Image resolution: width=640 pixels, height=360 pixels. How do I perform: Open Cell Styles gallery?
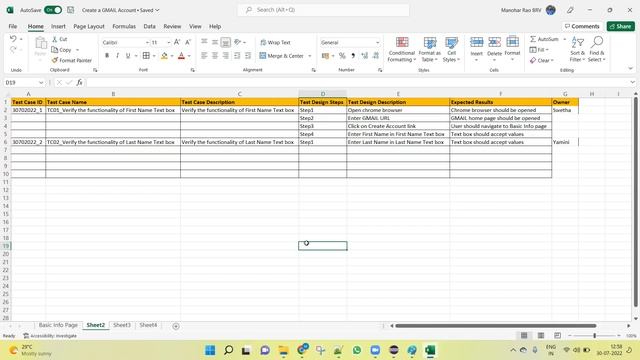[x=451, y=49]
